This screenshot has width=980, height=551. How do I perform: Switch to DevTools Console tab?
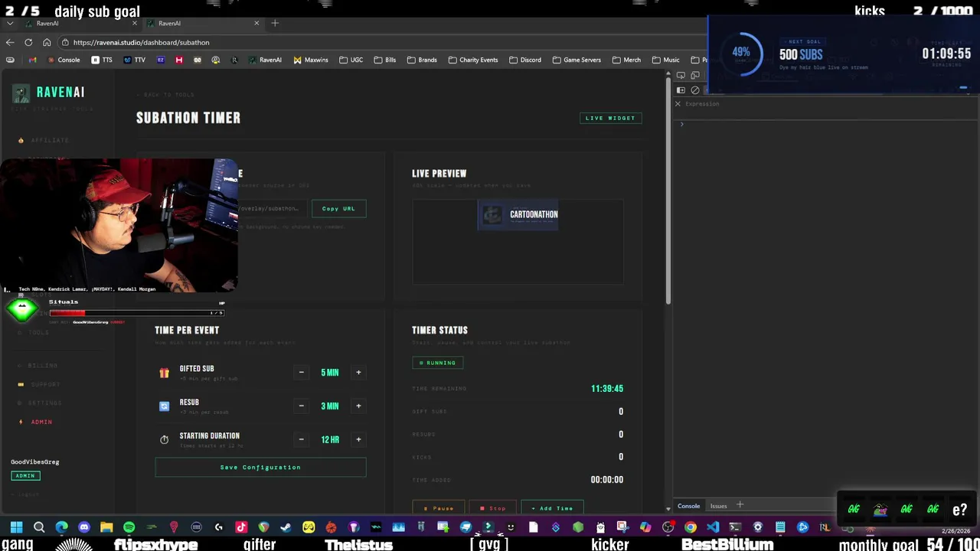point(688,506)
